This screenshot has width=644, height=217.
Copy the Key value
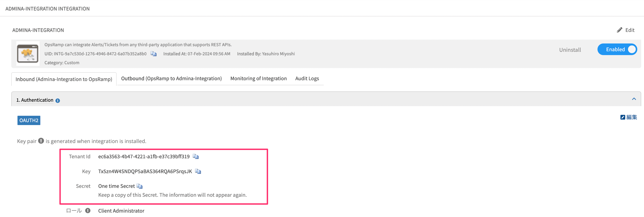pyautogui.click(x=198, y=171)
